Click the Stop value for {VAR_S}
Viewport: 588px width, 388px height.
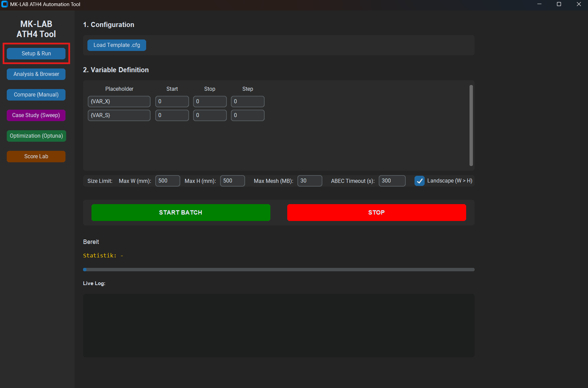[x=210, y=115]
